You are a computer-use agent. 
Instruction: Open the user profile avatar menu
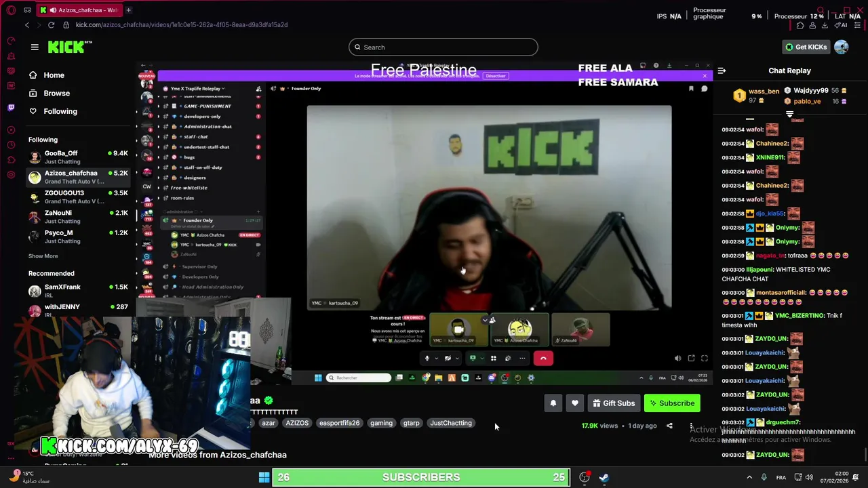[842, 47]
